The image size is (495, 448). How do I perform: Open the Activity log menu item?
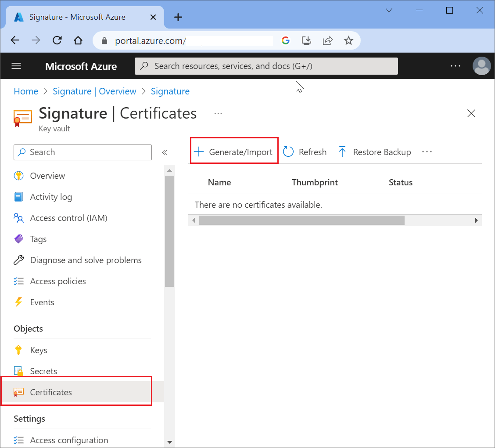(x=51, y=197)
